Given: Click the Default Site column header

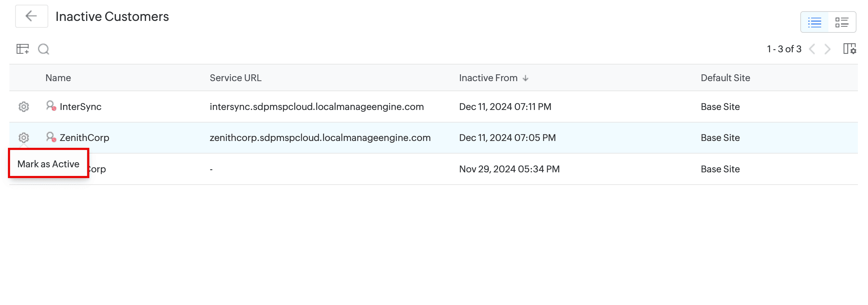Looking at the screenshot, I should click(x=725, y=78).
